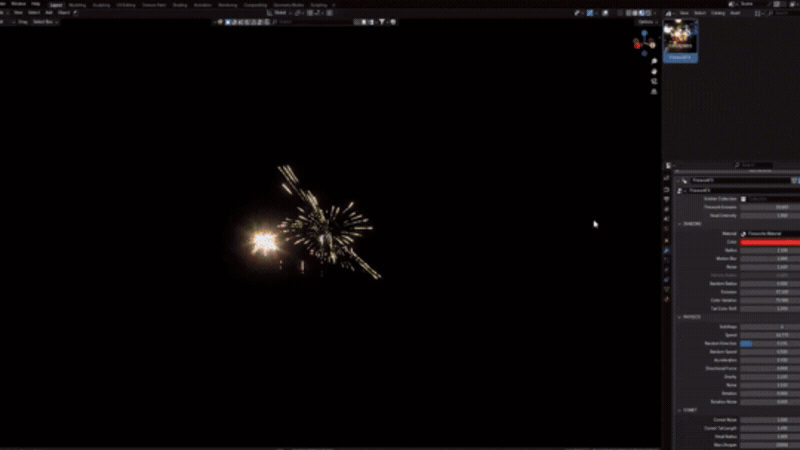Open the Help menu
This screenshot has width=800, height=450.
coord(36,4)
